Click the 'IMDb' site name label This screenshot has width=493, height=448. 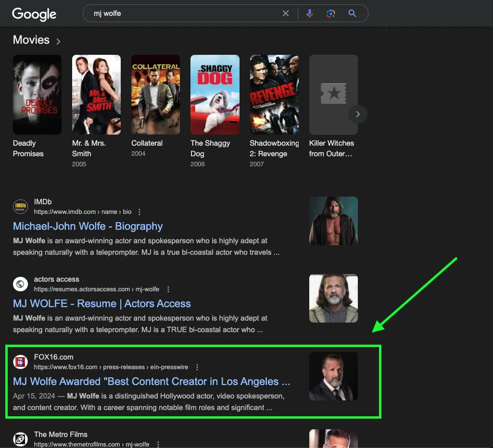click(x=43, y=202)
